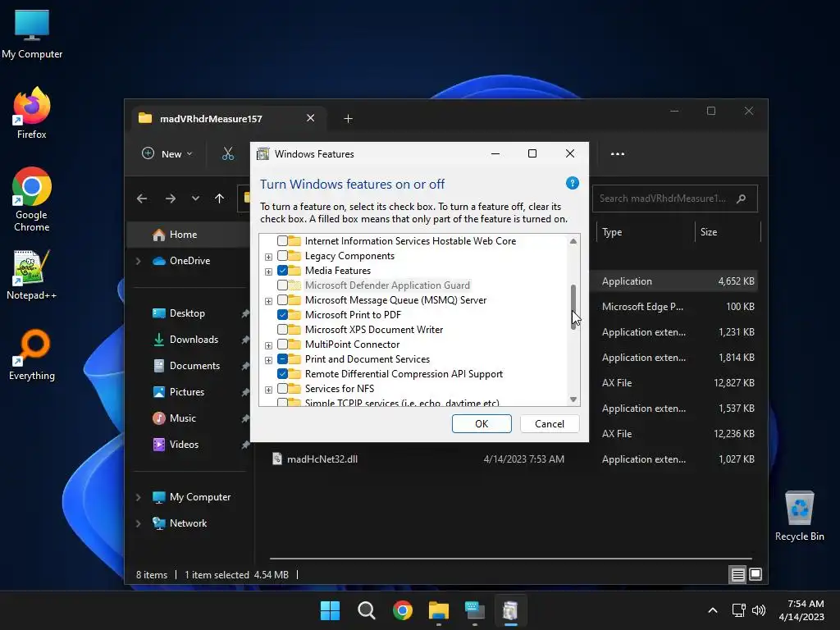Click the Control Panel taskbar icon
Viewport: 840px width, 630px height.
tap(475, 610)
